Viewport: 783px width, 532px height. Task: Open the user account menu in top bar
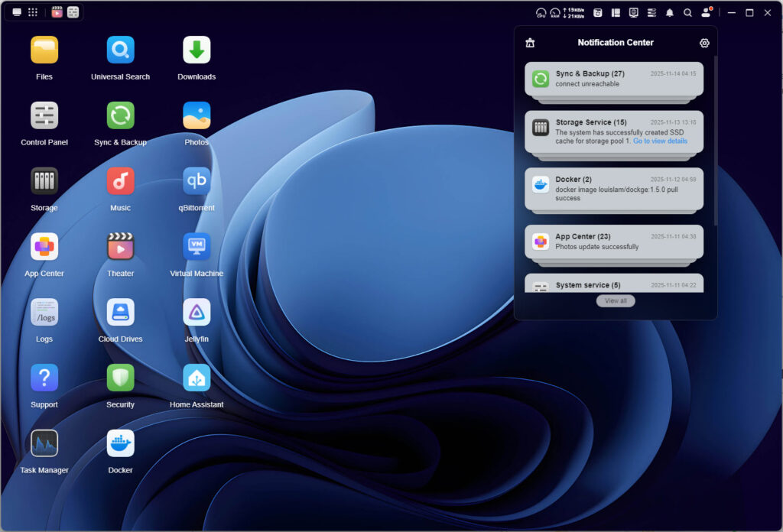pos(706,13)
